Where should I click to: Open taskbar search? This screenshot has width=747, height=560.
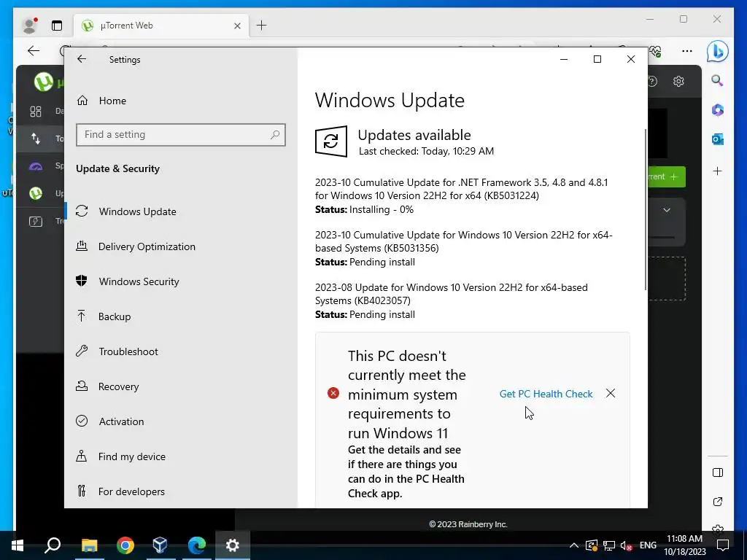tap(53, 545)
